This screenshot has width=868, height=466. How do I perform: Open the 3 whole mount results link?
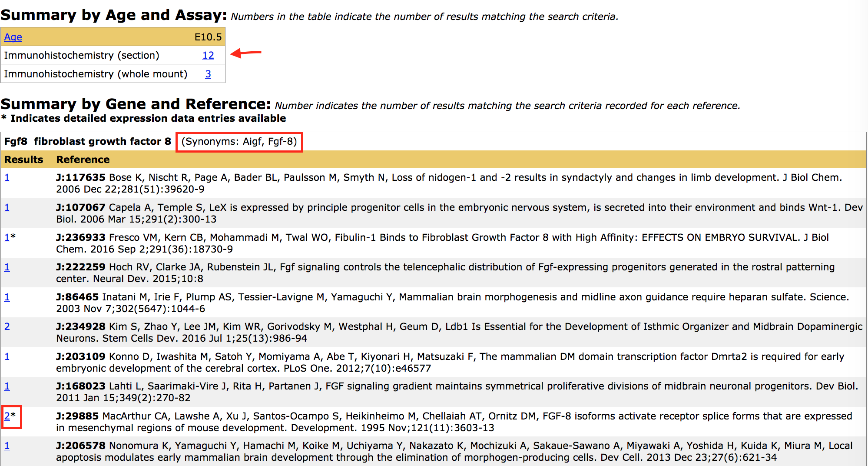tap(208, 74)
